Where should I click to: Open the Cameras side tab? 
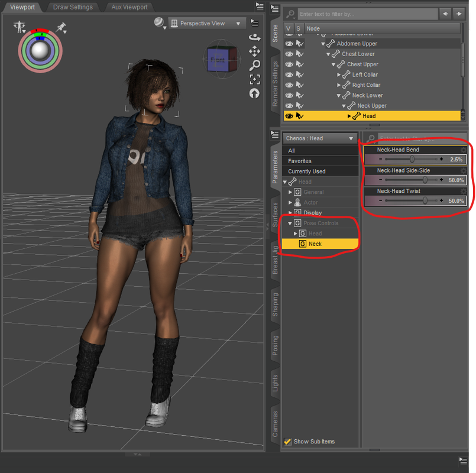tap(275, 424)
